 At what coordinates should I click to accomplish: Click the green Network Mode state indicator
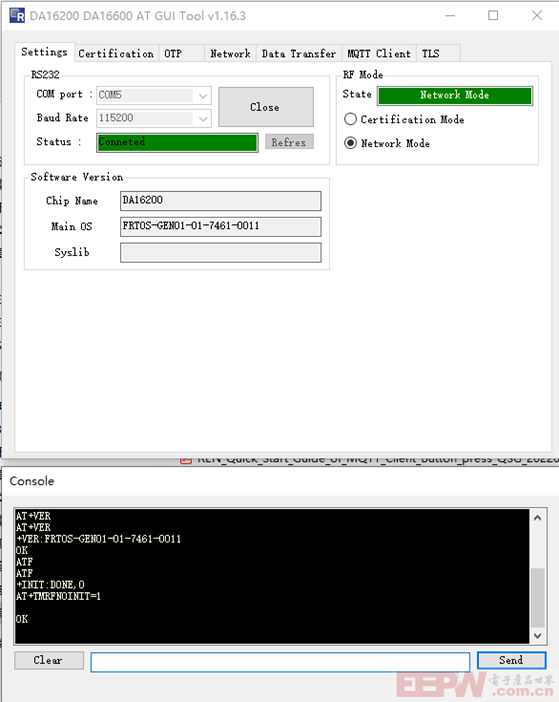point(455,95)
